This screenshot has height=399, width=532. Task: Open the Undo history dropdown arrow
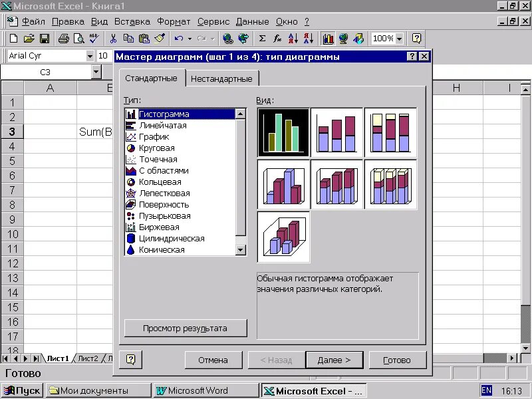[x=190, y=39]
